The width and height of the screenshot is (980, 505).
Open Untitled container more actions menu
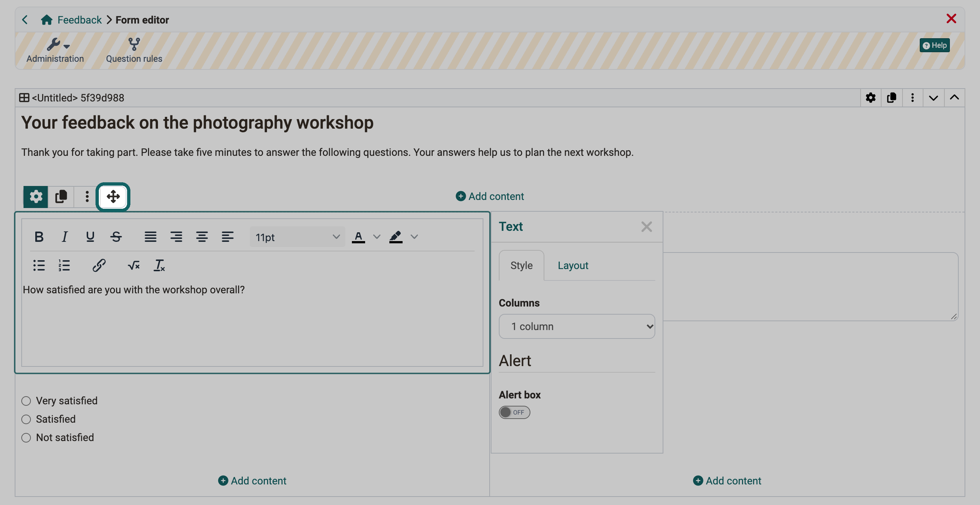912,98
